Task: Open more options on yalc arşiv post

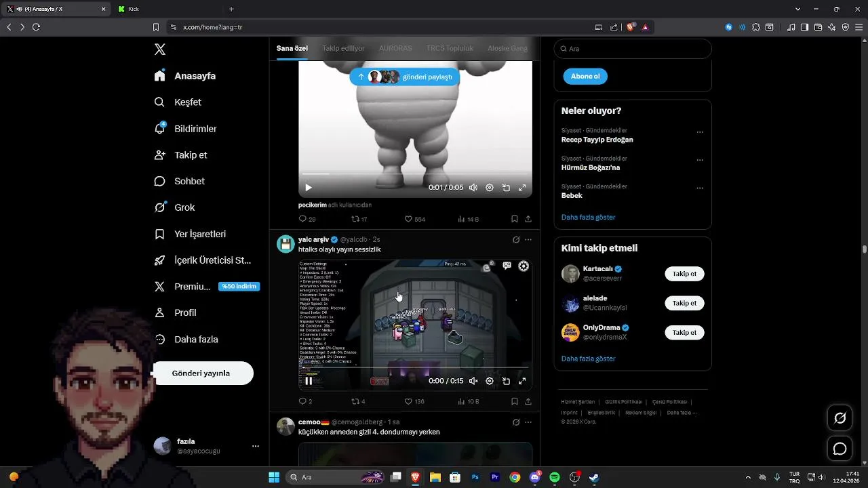Action: pyautogui.click(x=528, y=240)
